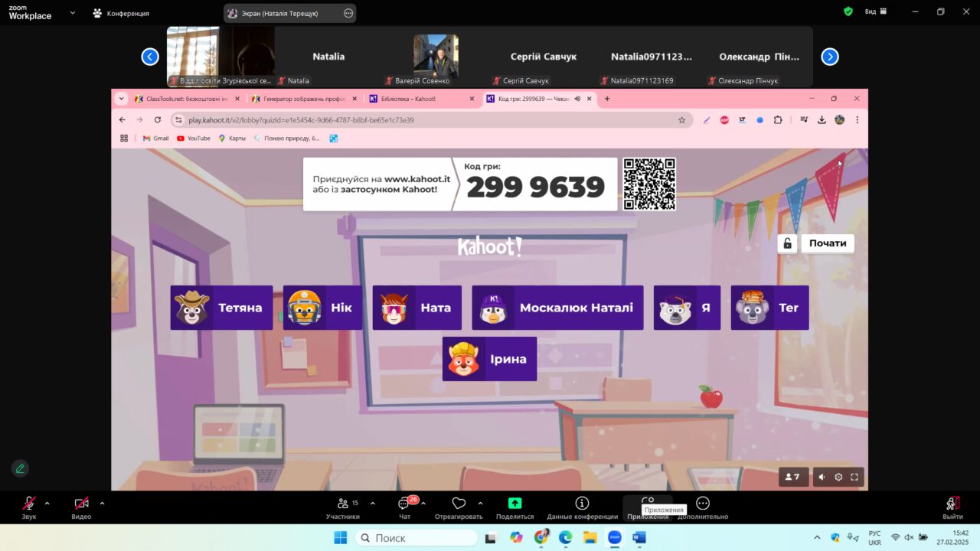Select Олександр Пінчук participant tile
Screen dimensions: 980x551
(x=759, y=57)
